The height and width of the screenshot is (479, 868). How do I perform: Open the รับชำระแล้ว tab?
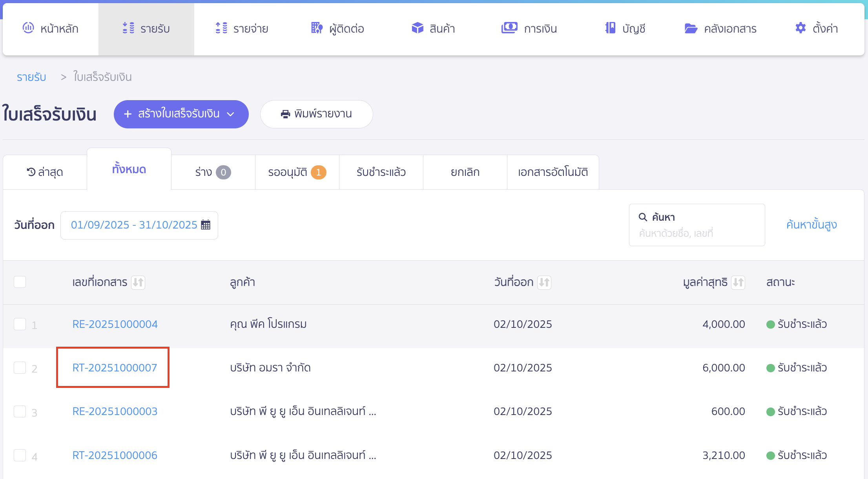[x=381, y=172]
